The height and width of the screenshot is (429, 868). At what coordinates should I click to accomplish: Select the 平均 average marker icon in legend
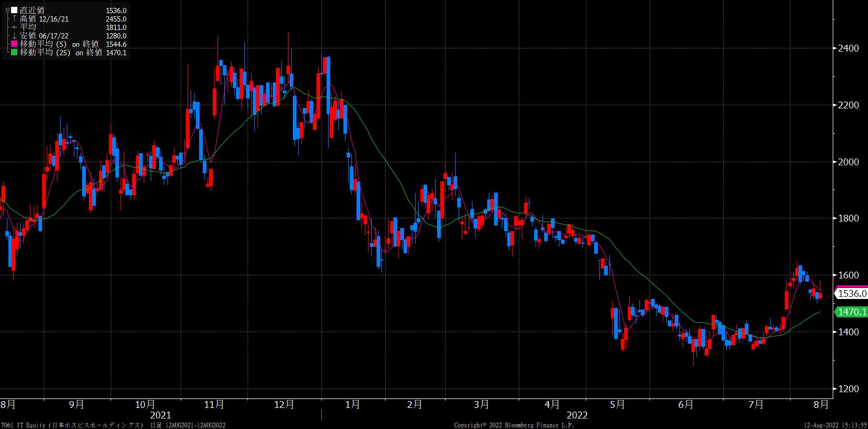click(x=14, y=27)
